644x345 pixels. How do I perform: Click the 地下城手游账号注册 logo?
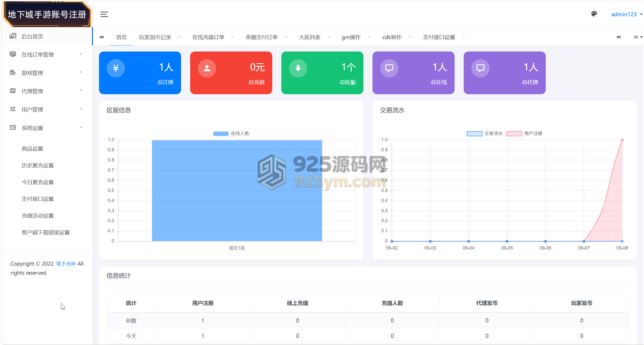[47, 14]
